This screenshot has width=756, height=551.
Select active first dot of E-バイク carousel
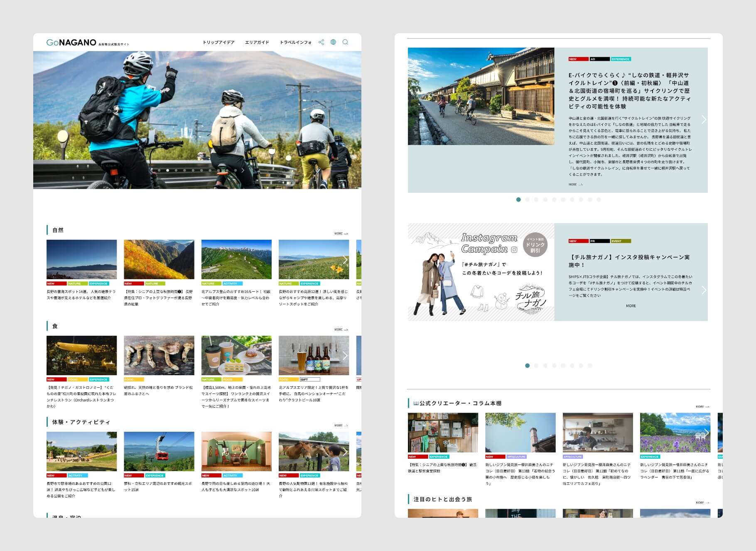518,199
